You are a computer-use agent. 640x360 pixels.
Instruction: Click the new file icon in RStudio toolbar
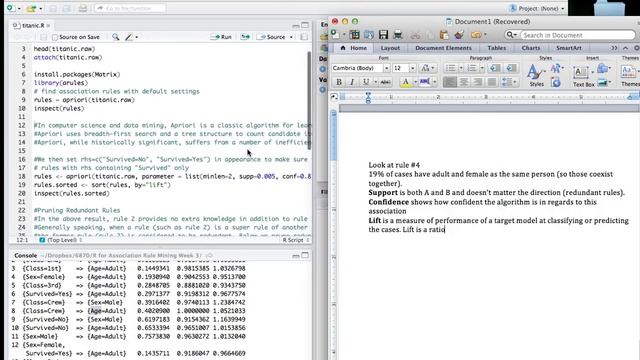pos(11,8)
